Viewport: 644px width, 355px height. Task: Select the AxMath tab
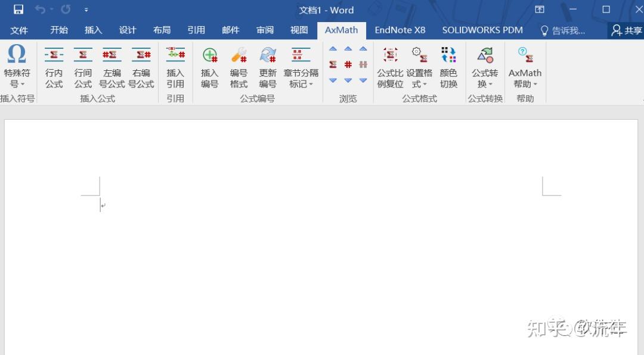coord(341,30)
